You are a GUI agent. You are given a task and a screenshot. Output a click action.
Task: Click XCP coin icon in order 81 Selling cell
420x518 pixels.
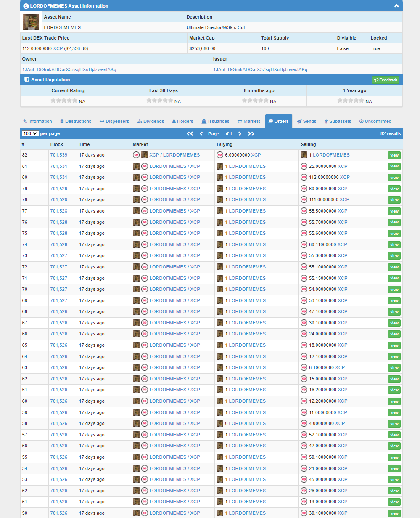[304, 166]
